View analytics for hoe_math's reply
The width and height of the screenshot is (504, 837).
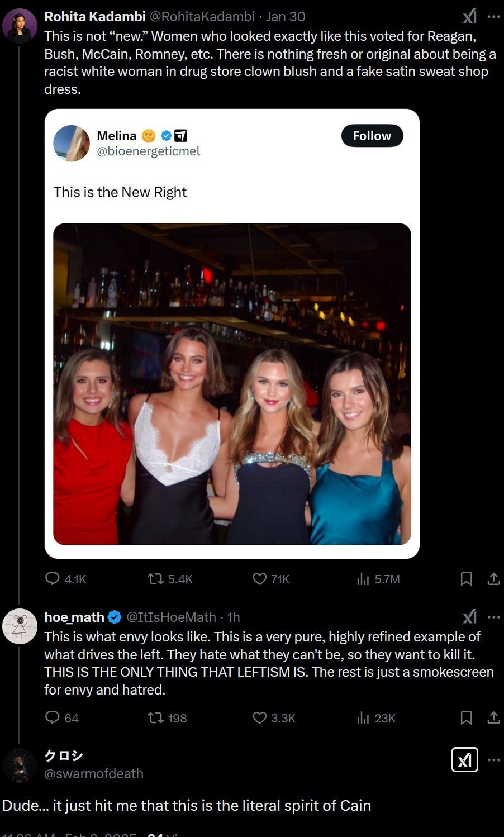[x=363, y=718]
